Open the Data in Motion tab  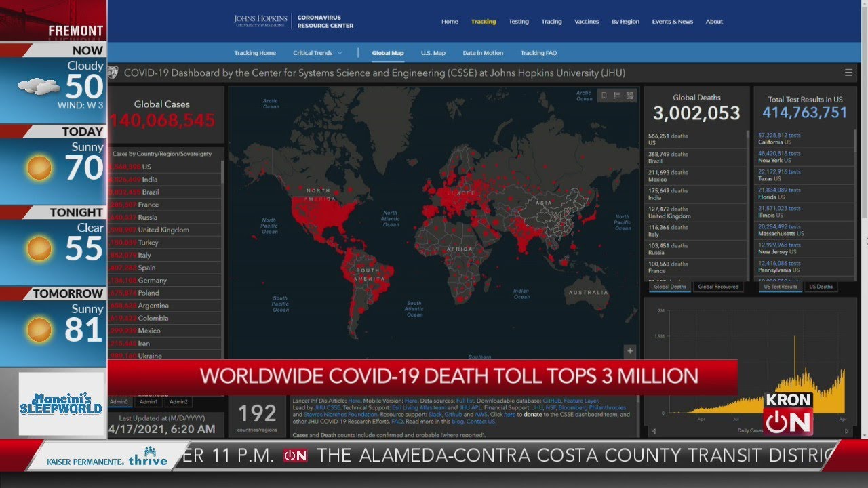[x=483, y=53]
